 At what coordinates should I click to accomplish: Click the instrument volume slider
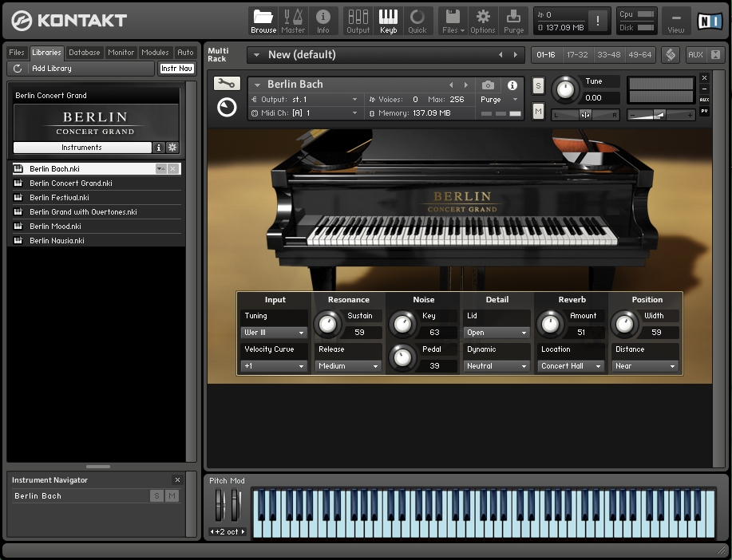coord(661,115)
